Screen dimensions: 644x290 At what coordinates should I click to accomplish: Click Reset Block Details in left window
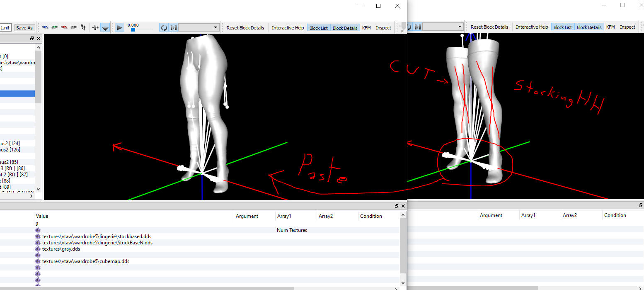click(245, 28)
